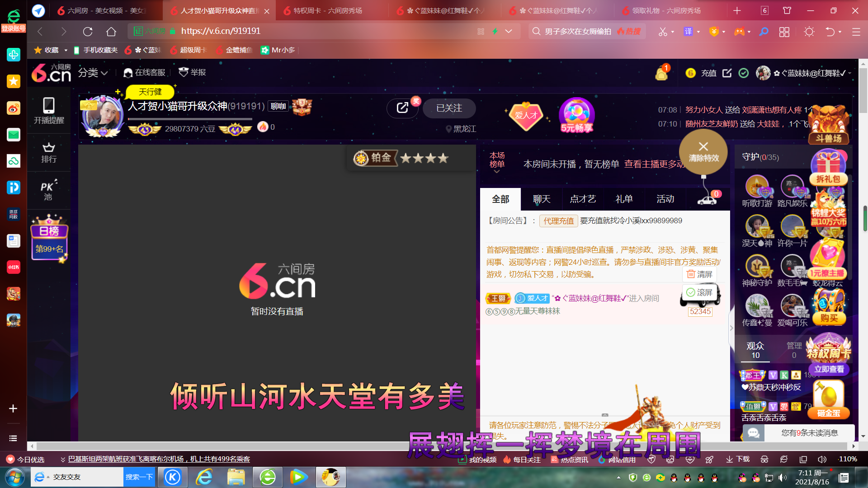Select the 观众 audience tab
The height and width of the screenshot is (488, 868).
click(x=755, y=350)
